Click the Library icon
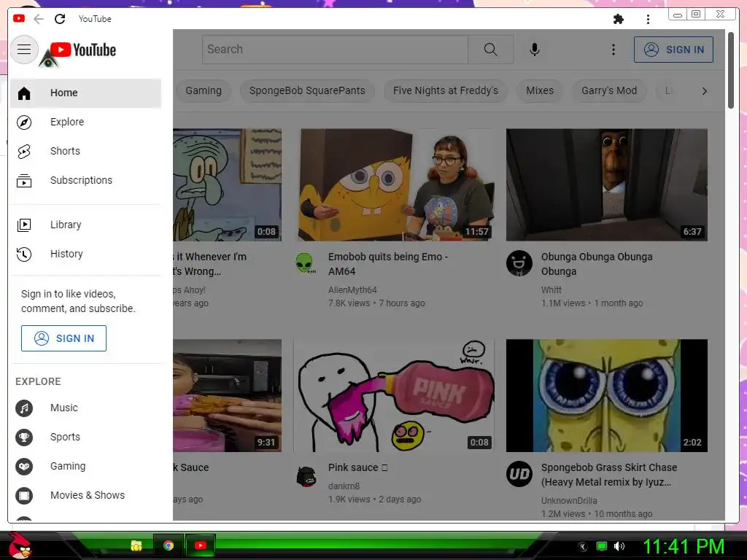747x560 pixels. click(24, 225)
